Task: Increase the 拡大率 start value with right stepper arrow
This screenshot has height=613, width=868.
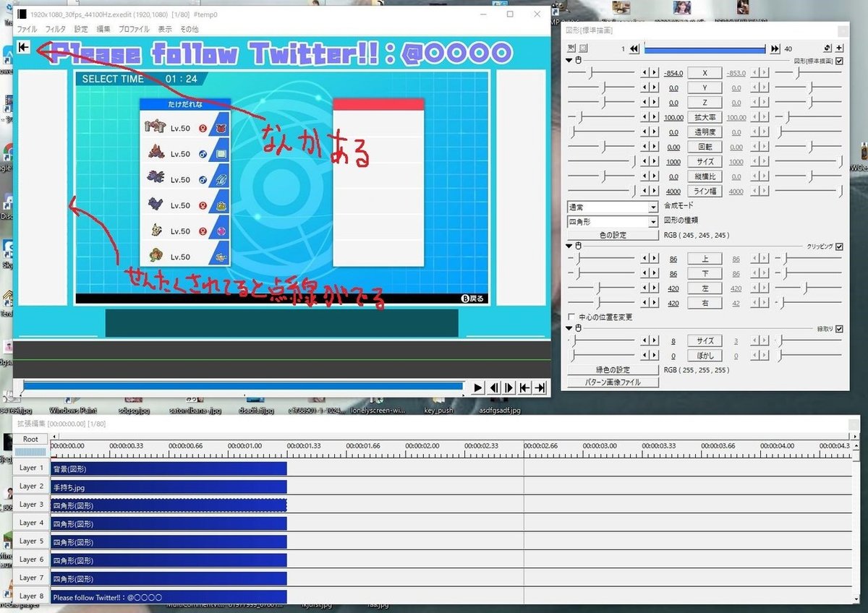Action: click(655, 117)
